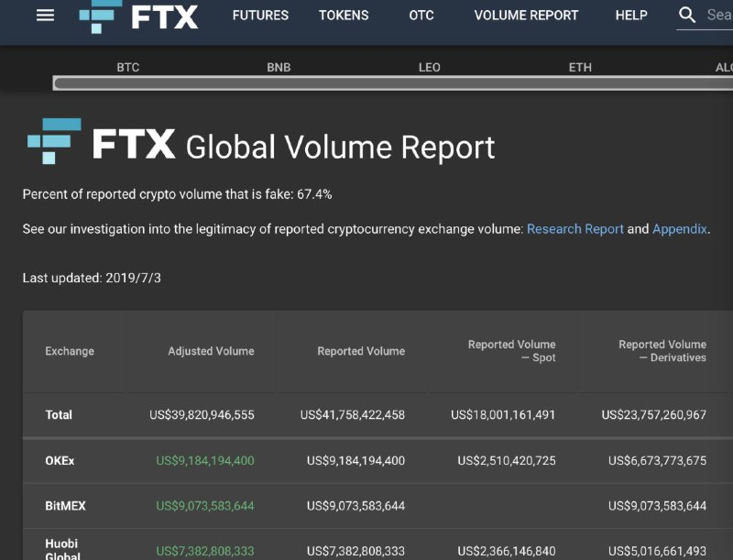
Task: Click Huobi derivatives volume US$5,016,661,493
Action: [x=657, y=551]
